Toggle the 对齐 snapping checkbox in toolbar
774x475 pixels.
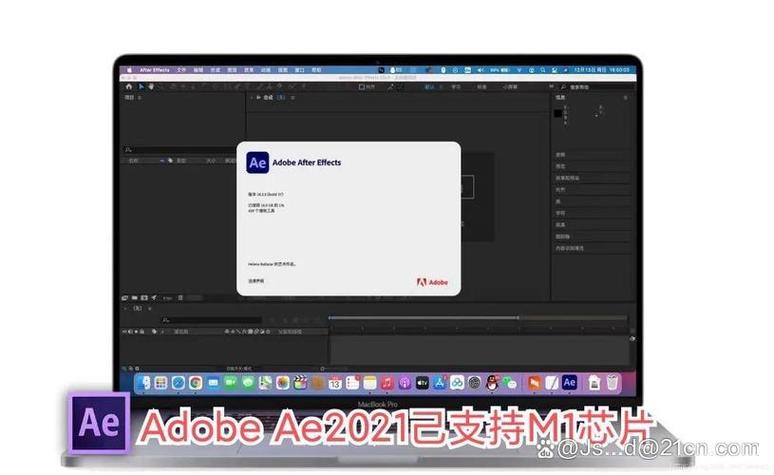coord(361,87)
